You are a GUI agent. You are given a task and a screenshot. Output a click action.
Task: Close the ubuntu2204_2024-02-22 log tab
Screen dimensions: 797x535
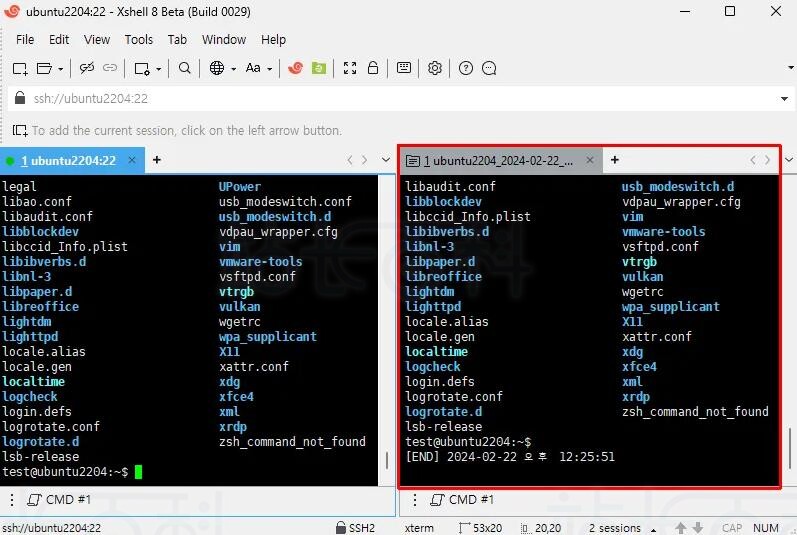click(590, 160)
